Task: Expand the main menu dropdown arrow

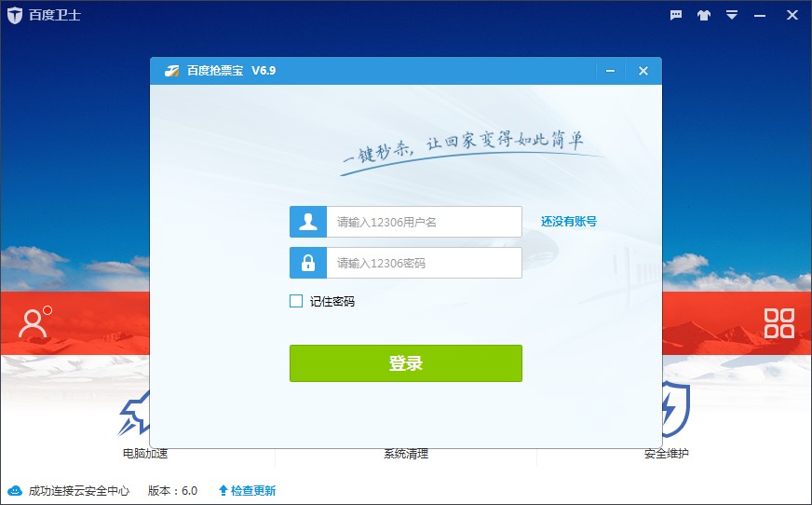Action: (732, 15)
